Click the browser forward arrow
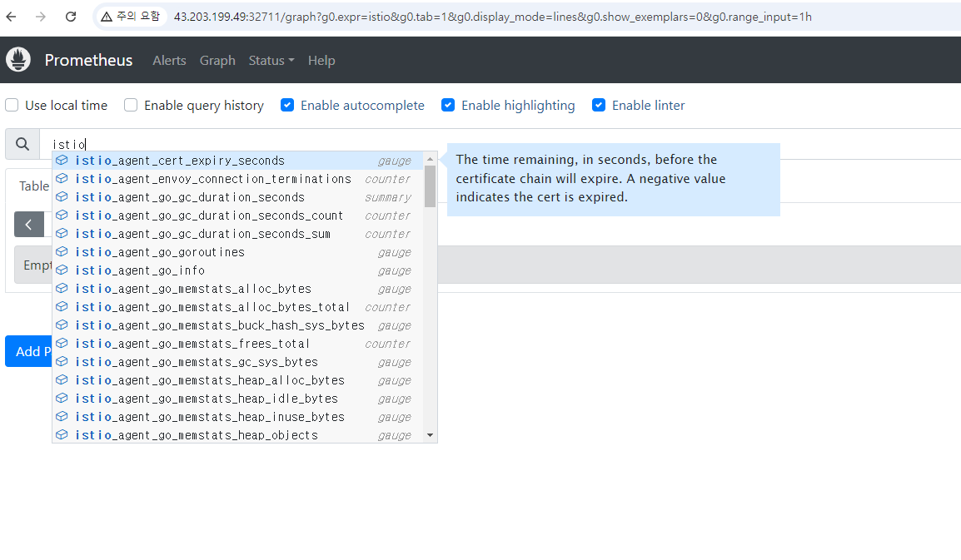The width and height of the screenshot is (961, 560). click(41, 17)
